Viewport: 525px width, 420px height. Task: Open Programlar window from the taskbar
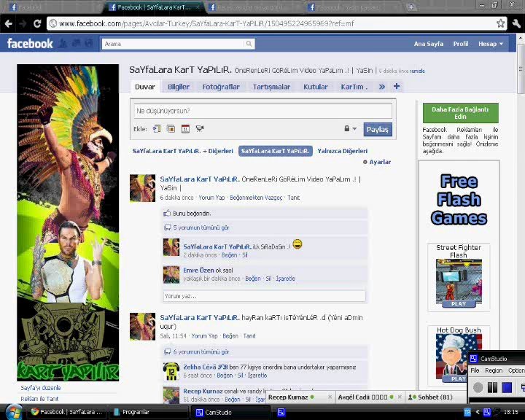click(149, 412)
